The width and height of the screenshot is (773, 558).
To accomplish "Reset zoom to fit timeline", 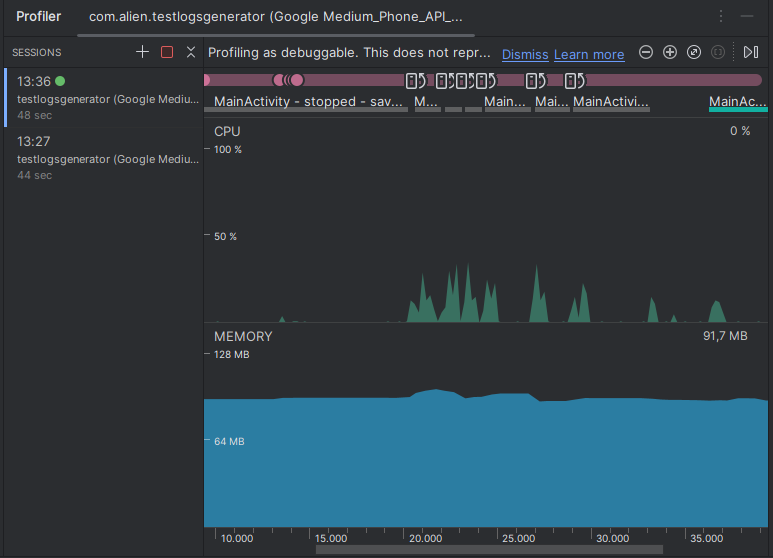I will click(x=694, y=52).
